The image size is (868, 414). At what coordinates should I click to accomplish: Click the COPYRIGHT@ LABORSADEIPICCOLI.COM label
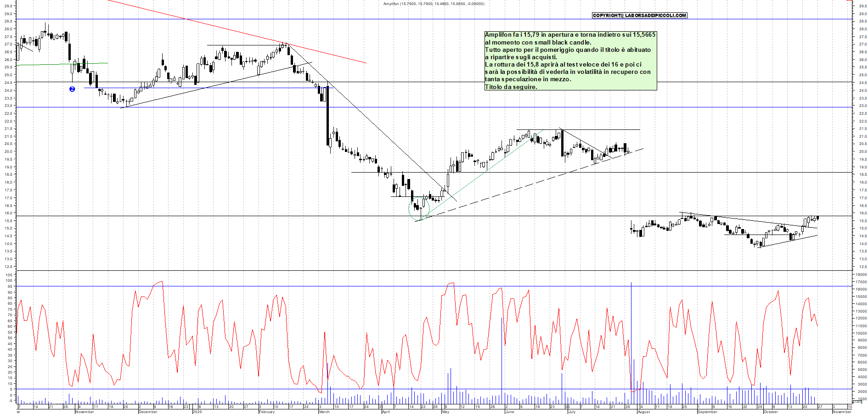pyautogui.click(x=640, y=15)
